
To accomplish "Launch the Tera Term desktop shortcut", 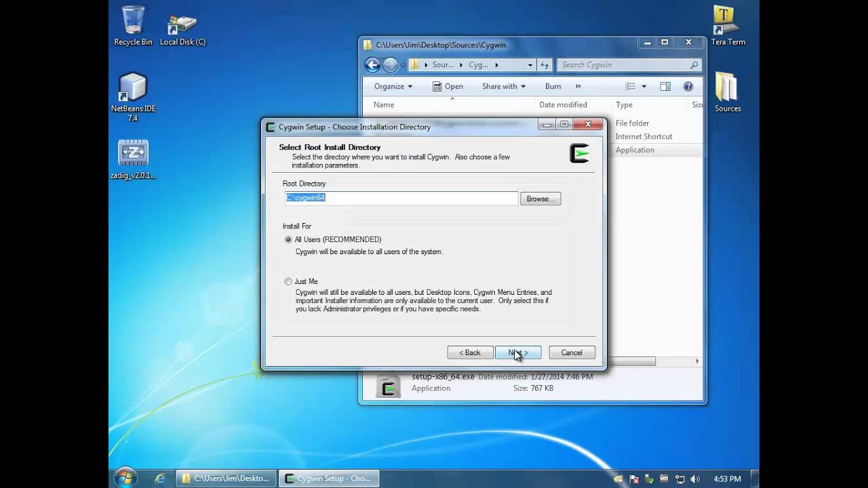I will point(728,26).
